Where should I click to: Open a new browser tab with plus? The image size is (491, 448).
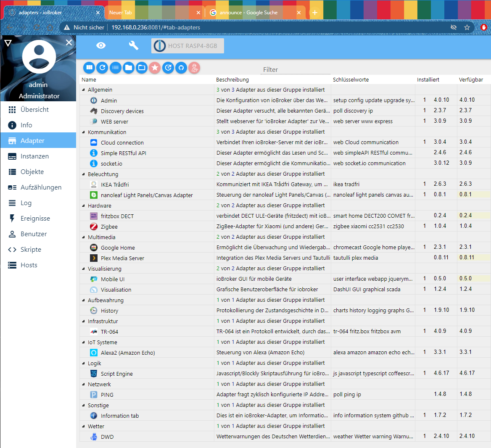click(x=315, y=13)
